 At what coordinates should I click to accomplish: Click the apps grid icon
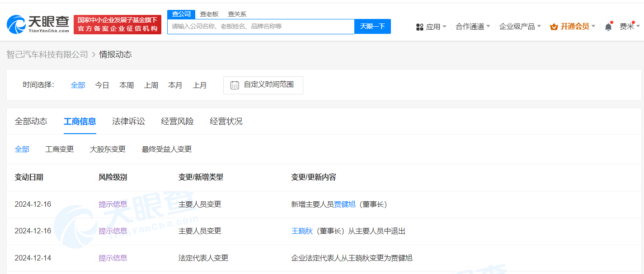(419, 27)
